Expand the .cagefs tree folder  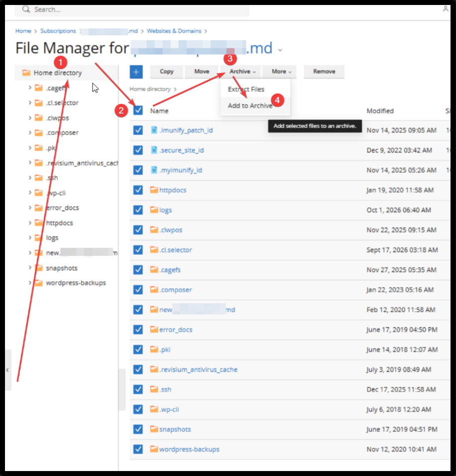pyautogui.click(x=30, y=88)
